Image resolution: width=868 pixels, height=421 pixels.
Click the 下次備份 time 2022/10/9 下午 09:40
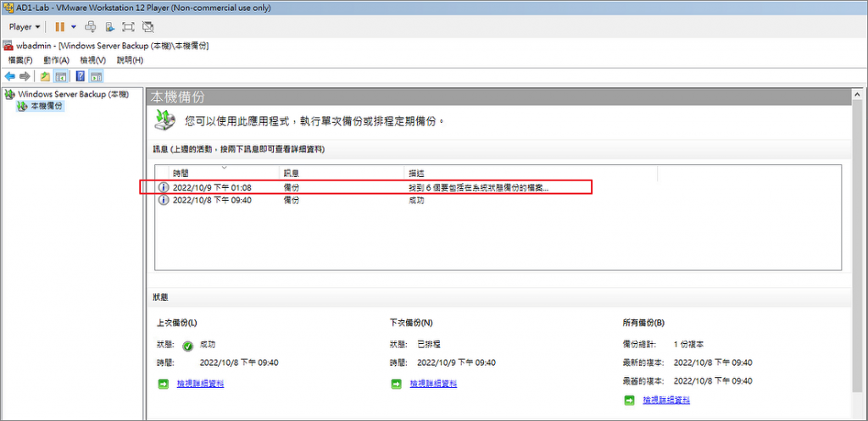click(456, 363)
